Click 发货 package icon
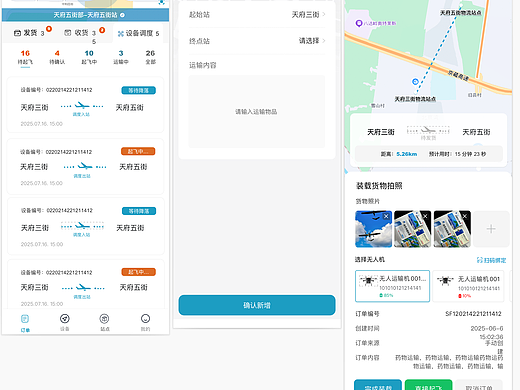The height and width of the screenshot is (390, 520). (17, 33)
